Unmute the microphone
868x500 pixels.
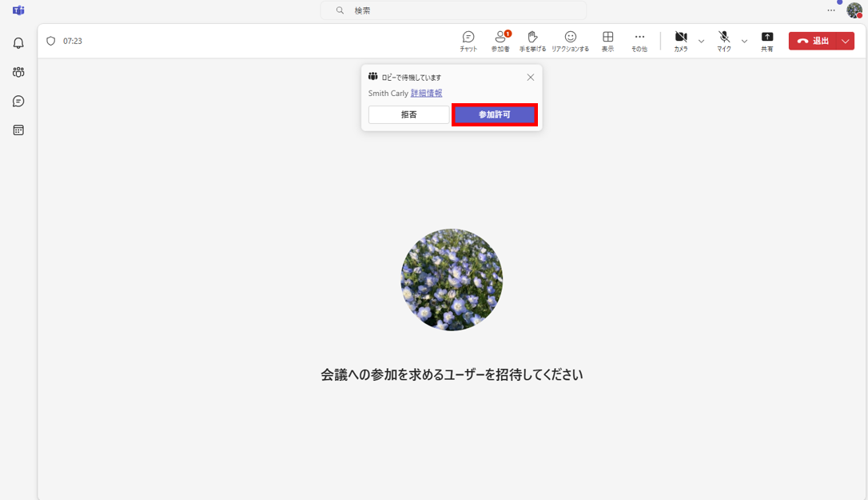724,40
